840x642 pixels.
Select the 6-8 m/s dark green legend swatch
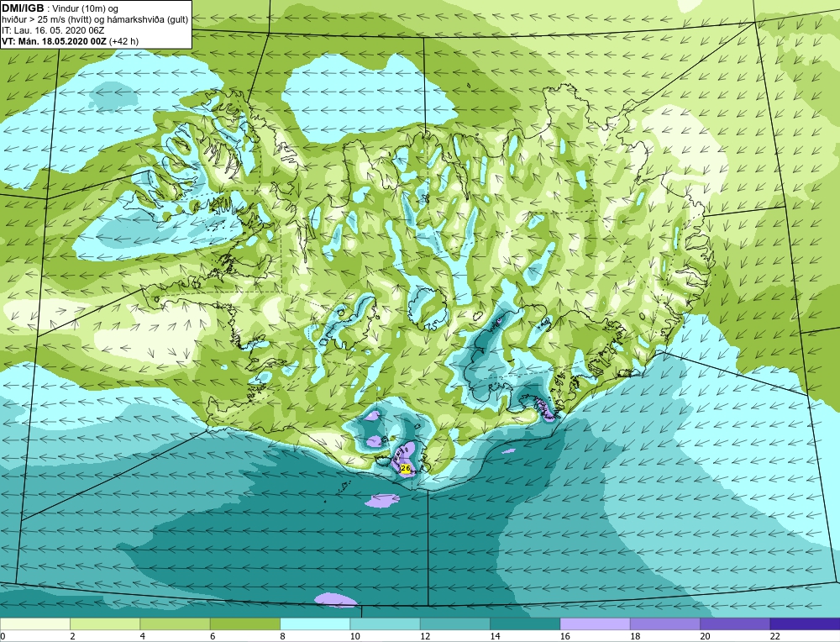click(x=245, y=624)
